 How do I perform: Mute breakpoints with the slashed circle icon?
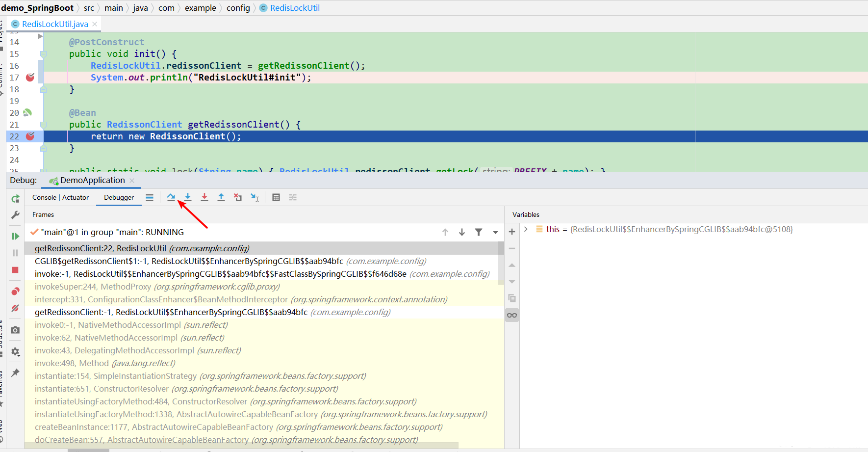(15, 308)
